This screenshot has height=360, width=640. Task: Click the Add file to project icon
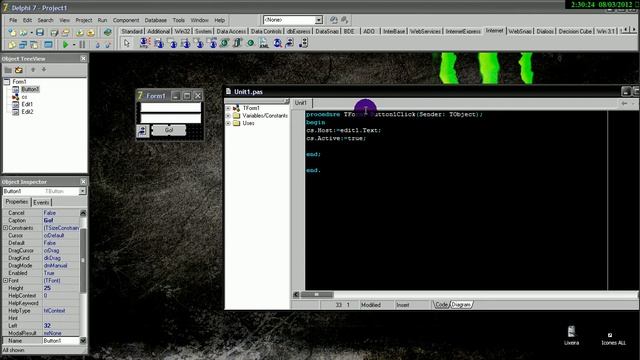click(80, 32)
